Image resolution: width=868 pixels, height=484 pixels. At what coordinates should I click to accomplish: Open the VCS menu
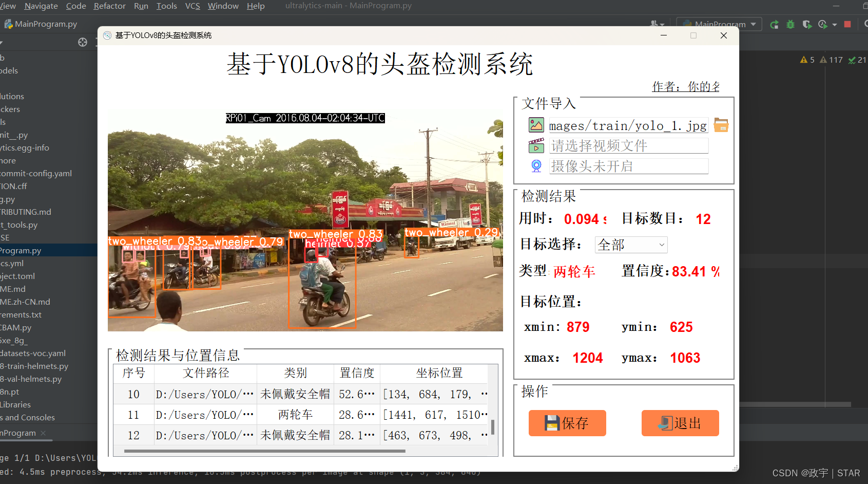tap(192, 6)
